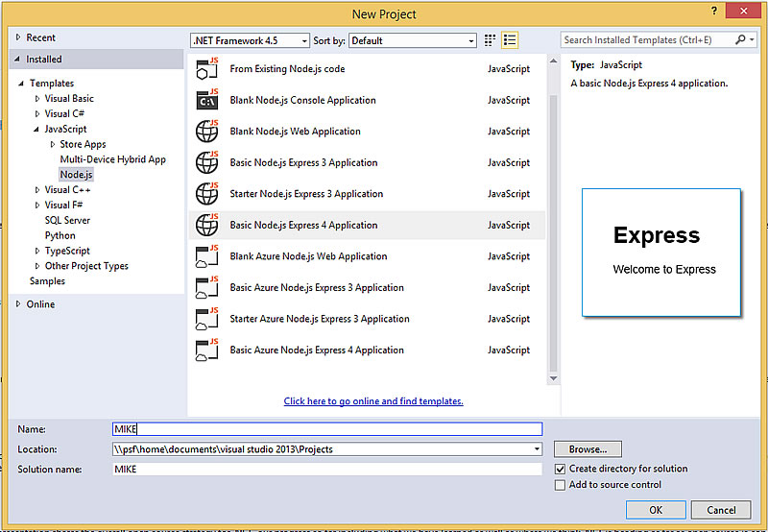
Task: Click the Basic Node.js Express 3 Application icon
Action: (206, 162)
